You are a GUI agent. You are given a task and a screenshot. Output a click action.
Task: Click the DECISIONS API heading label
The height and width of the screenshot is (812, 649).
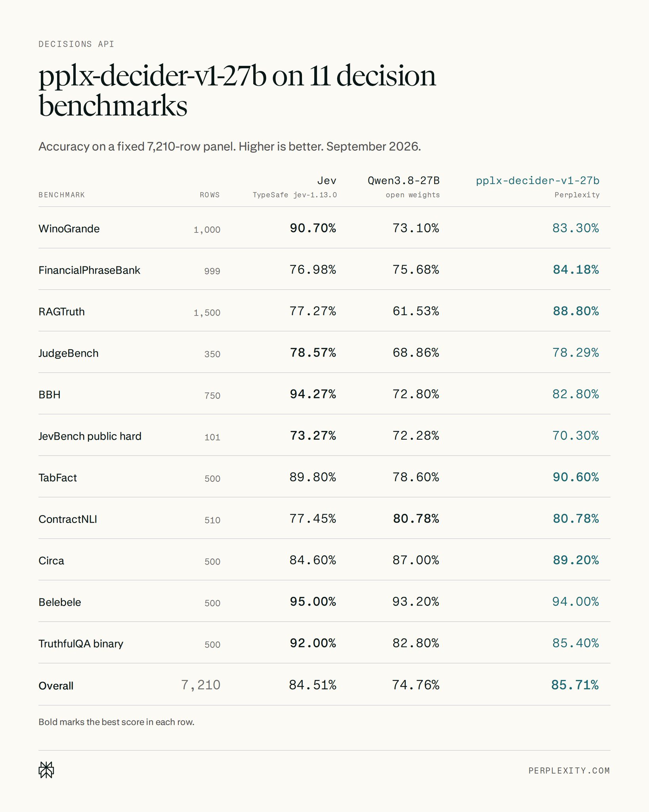pos(76,44)
